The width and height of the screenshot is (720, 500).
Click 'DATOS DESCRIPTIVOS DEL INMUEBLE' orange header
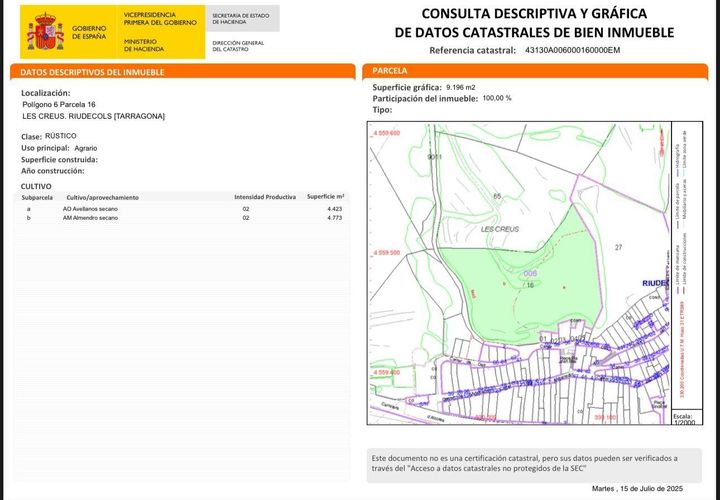183,72
